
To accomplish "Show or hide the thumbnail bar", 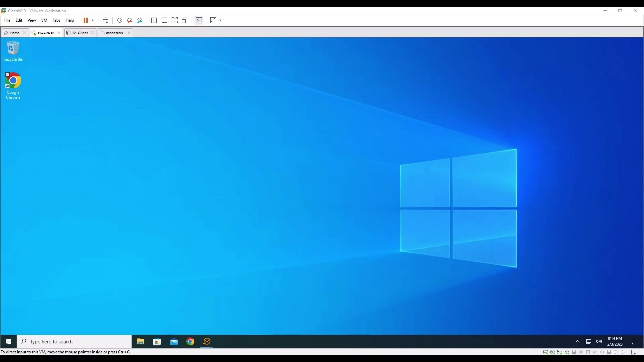I will click(x=164, y=20).
